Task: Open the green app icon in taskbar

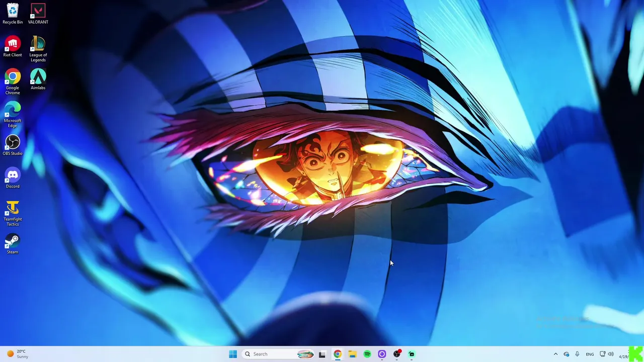Action: pyautogui.click(x=412, y=354)
